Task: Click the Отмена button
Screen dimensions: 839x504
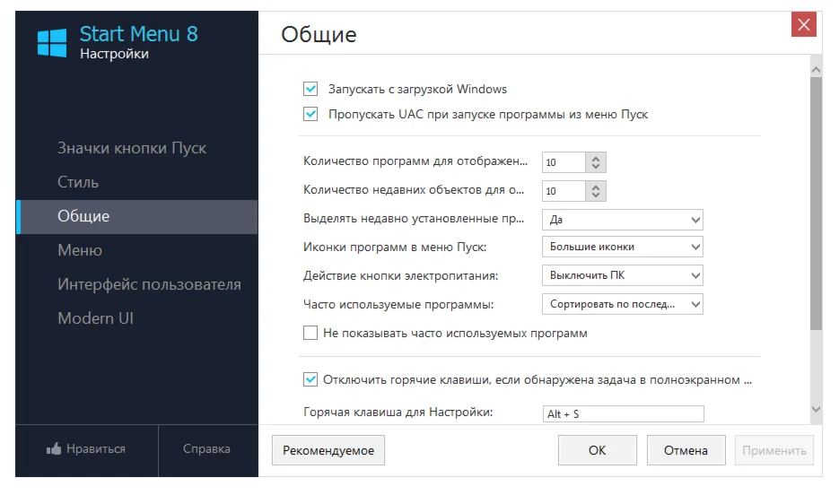Action: tap(686, 450)
